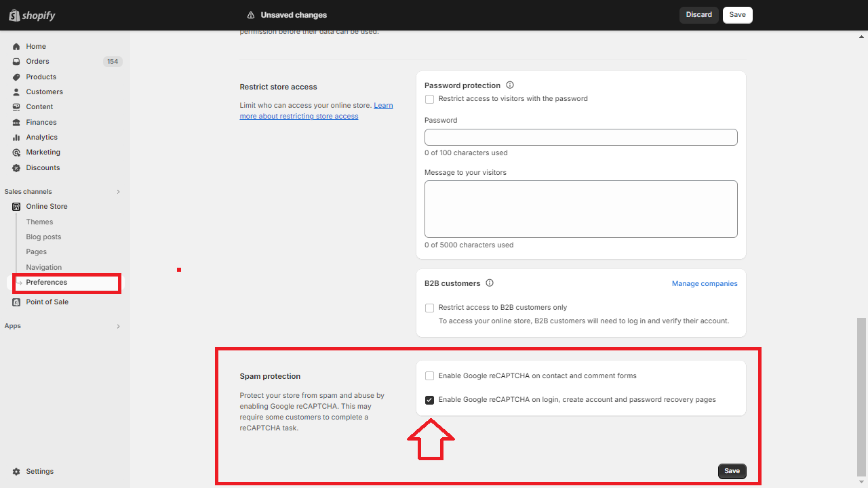Open Orders using its sidebar icon
The image size is (868, 488).
tap(16, 61)
